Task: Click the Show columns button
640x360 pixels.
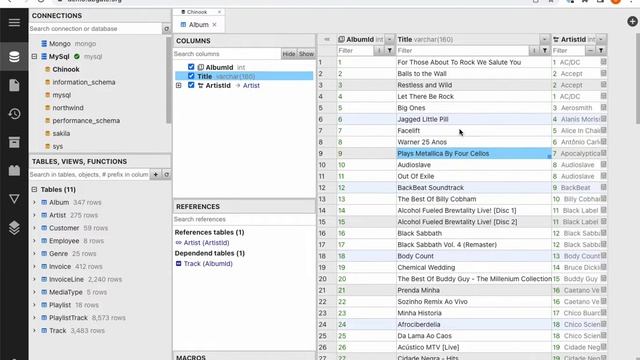Action: click(306, 54)
